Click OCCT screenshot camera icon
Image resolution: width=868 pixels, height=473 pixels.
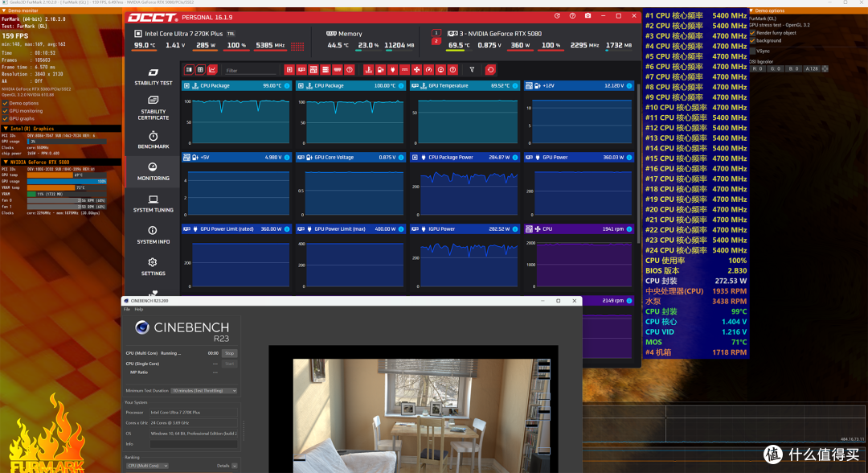point(588,16)
